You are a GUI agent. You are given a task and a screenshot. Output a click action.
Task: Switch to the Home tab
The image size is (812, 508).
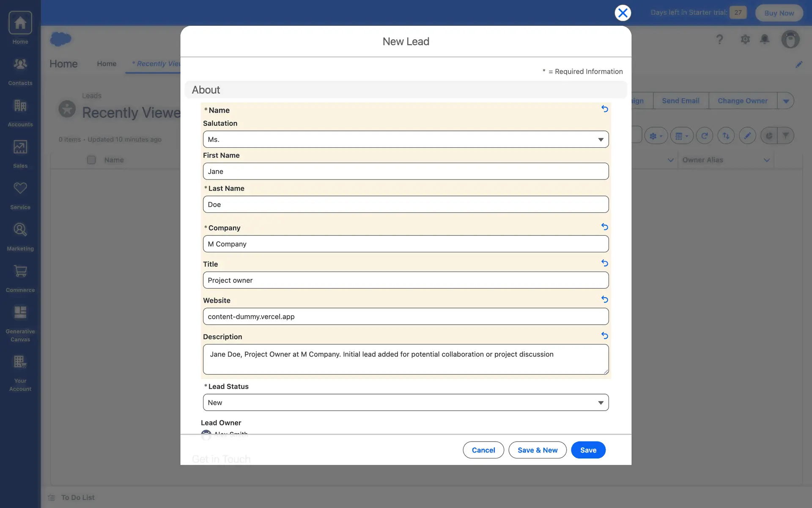pos(107,63)
